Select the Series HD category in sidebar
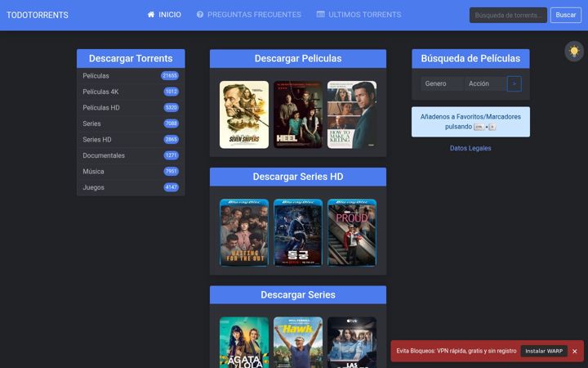This screenshot has height=368, width=588. coord(131,140)
